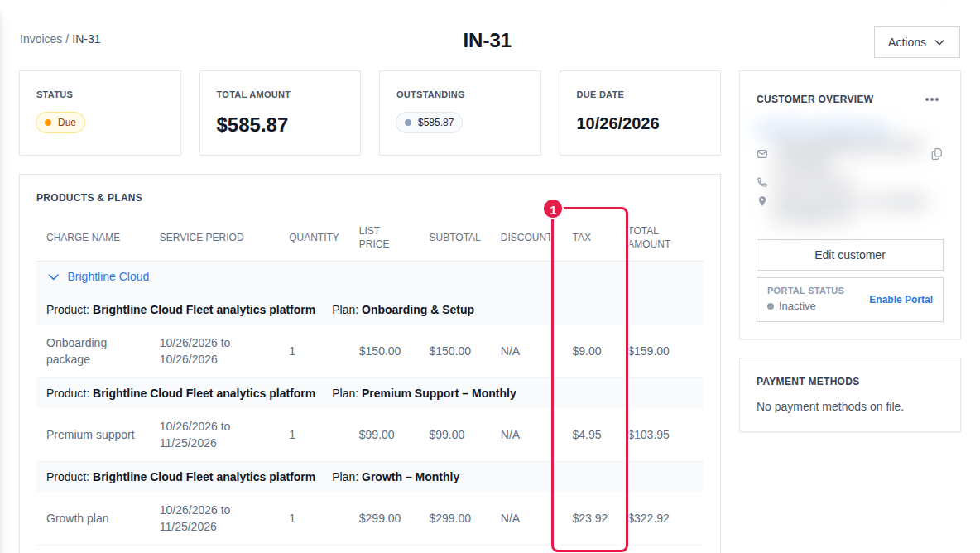This screenshot has height=553, width=980.
Task: Click the Growth – Monthly plan name
Action: 410,478
